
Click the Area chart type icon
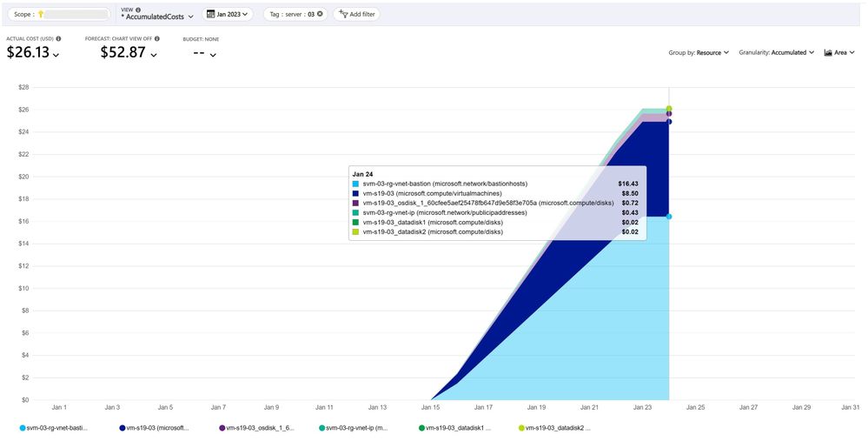coord(828,53)
